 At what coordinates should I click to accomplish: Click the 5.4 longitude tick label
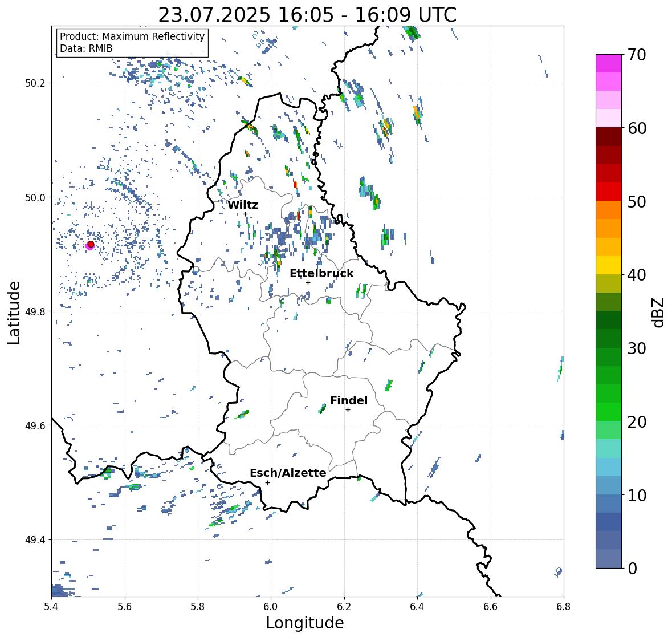click(x=51, y=607)
